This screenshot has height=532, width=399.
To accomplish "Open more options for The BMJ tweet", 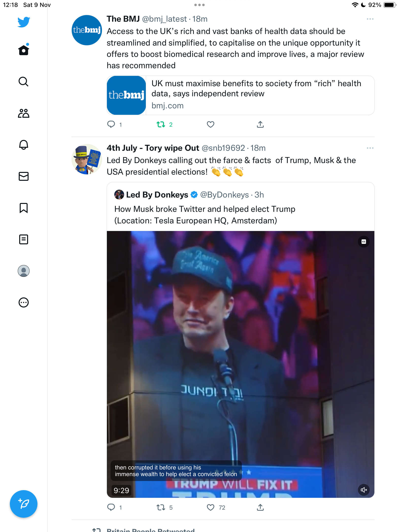I will click(370, 19).
